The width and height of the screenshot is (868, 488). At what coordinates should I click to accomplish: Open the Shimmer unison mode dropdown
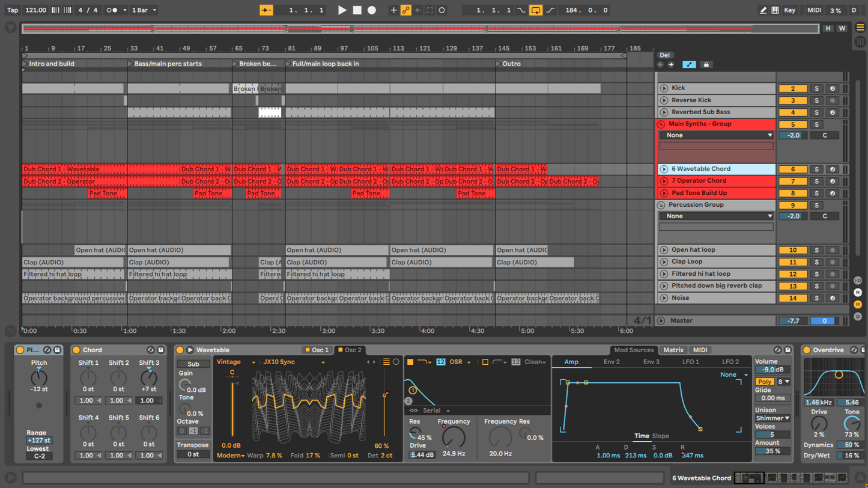[x=772, y=418]
